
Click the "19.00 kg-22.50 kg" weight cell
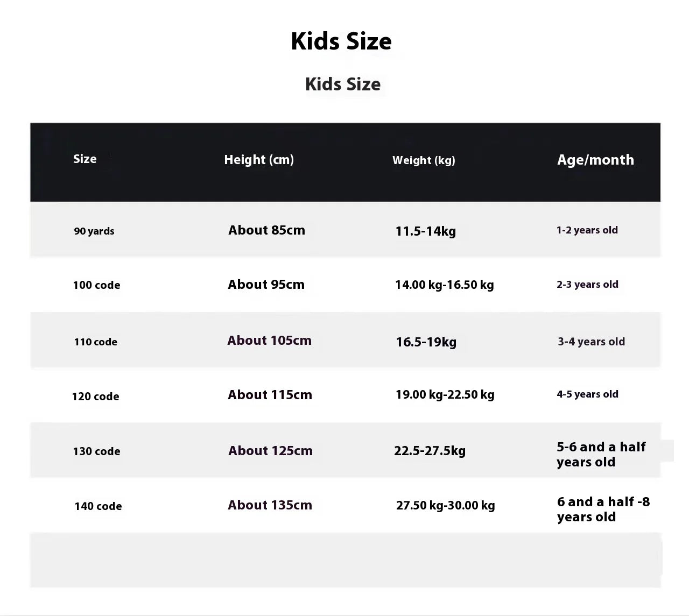coord(445,395)
